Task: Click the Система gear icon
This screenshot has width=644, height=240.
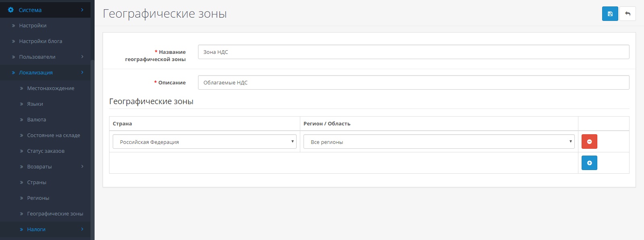Action: [x=11, y=10]
